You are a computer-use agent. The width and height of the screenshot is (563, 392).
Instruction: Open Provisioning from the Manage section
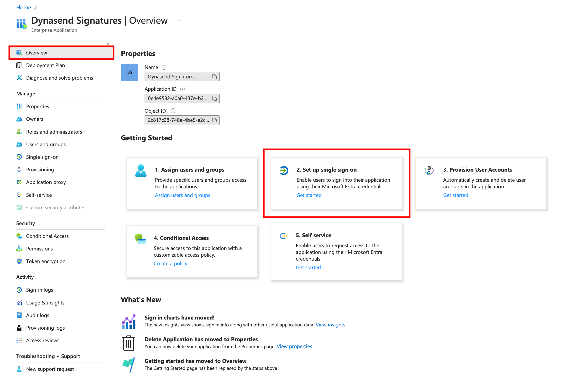pos(40,169)
